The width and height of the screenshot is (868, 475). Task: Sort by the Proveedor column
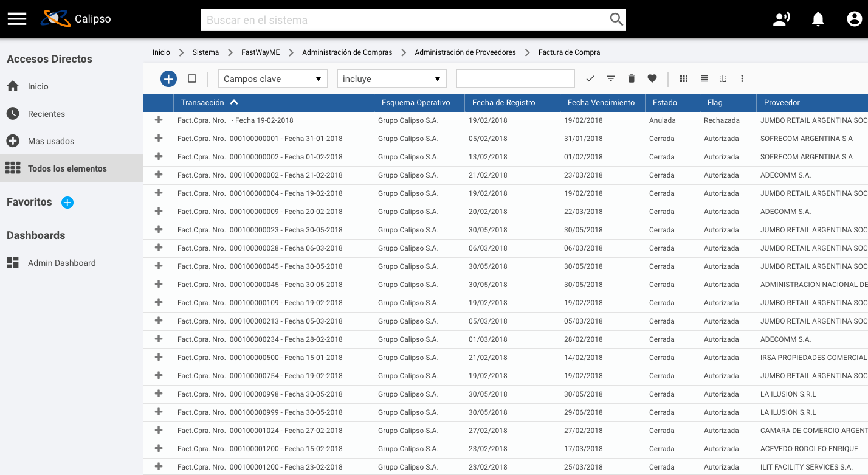[812, 103]
